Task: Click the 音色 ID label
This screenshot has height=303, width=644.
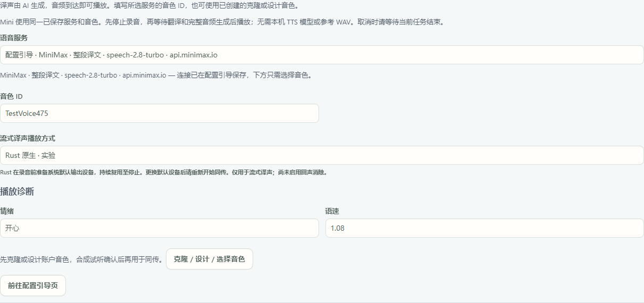Action: pos(11,97)
